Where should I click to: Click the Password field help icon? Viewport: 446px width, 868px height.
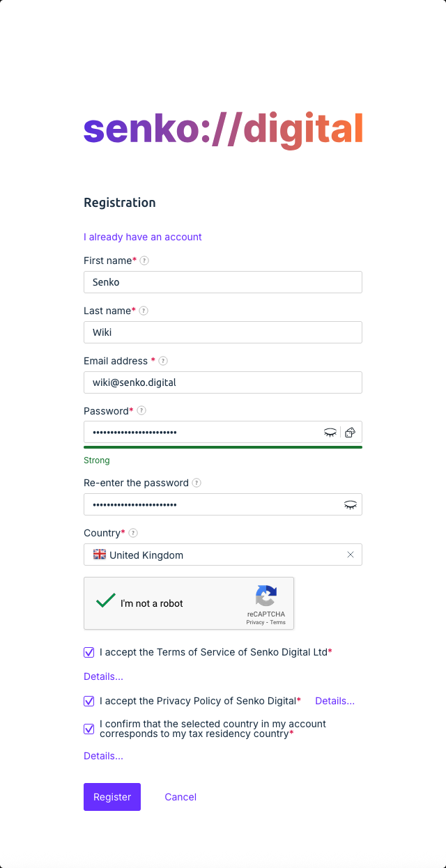click(x=141, y=411)
